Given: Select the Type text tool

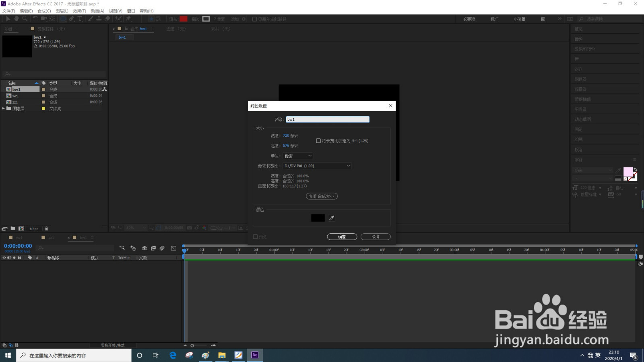Looking at the screenshot, I should point(80,19).
